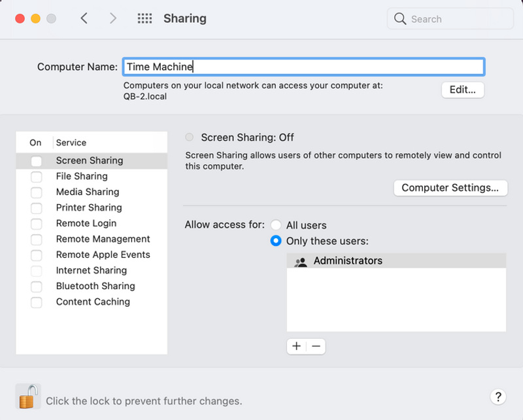Select Administrators in the users list

click(x=348, y=261)
